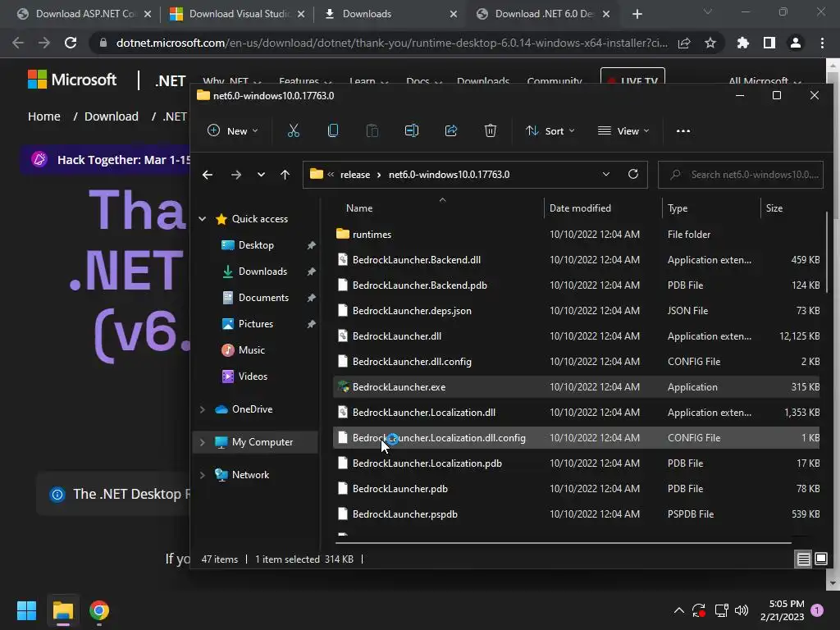Click the Rename icon in Explorer toolbar

point(412,130)
